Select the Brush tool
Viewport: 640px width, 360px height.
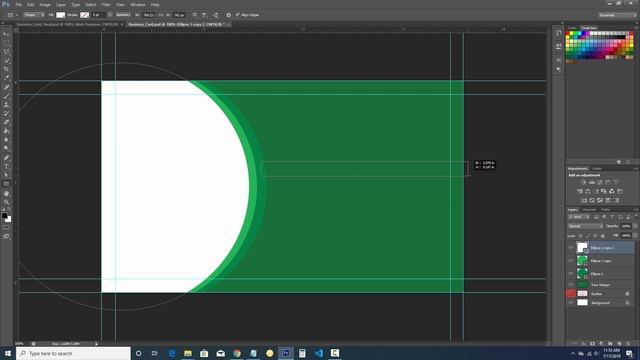pos(6,96)
